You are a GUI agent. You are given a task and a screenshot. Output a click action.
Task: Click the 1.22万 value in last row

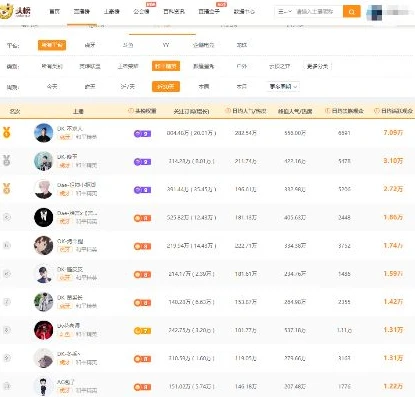click(x=393, y=386)
